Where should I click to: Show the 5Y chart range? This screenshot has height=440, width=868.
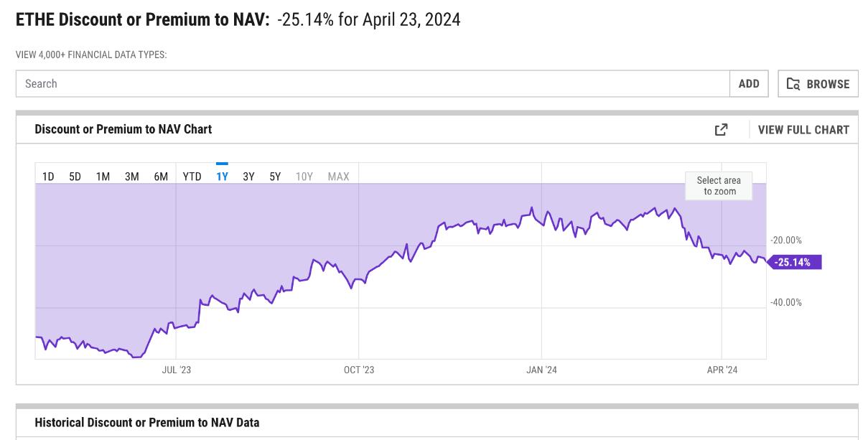point(275,176)
